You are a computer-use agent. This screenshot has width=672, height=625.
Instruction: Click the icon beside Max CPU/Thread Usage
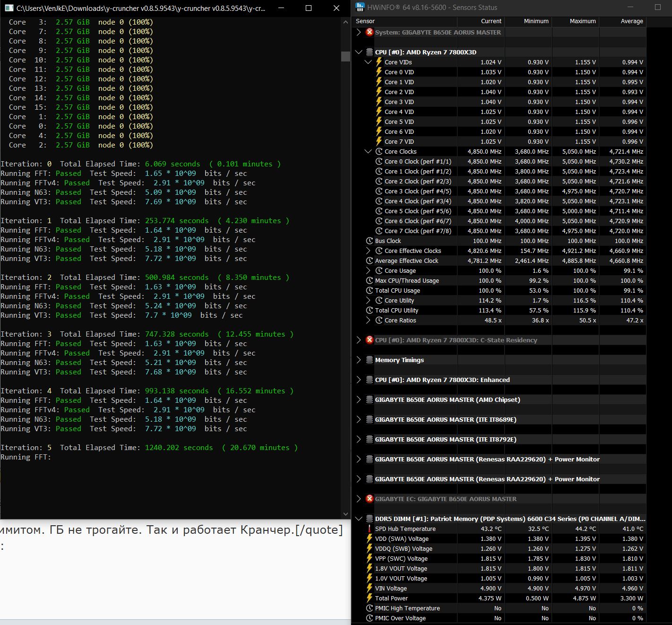370,280
